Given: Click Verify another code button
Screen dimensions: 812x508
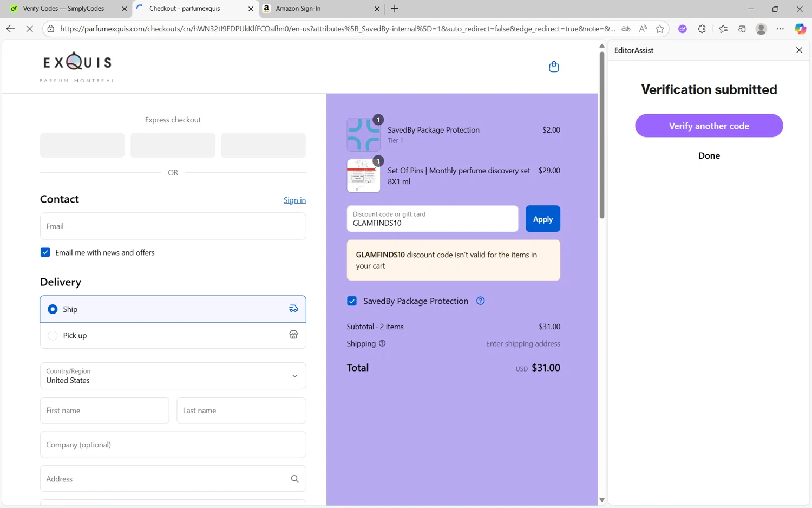Looking at the screenshot, I should [709, 126].
